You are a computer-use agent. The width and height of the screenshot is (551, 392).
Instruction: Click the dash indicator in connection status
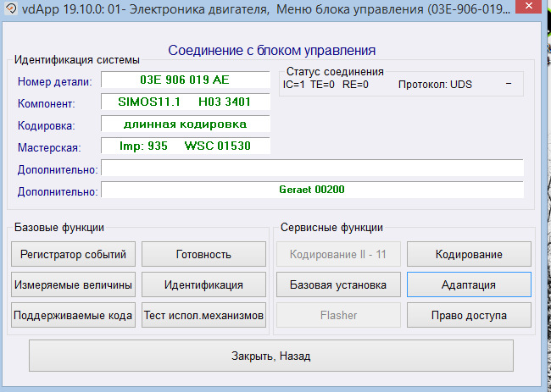(x=509, y=84)
